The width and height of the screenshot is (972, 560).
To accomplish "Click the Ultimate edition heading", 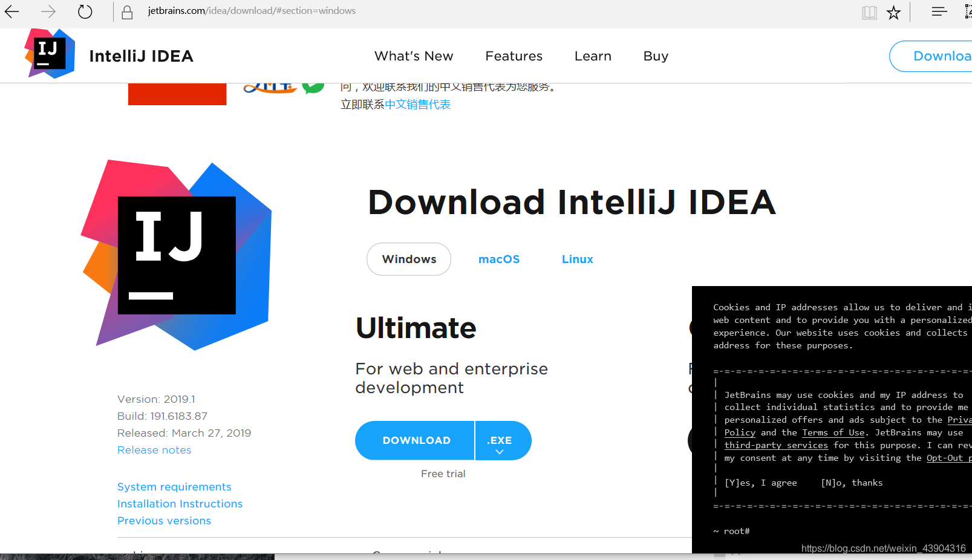I will pyautogui.click(x=416, y=328).
